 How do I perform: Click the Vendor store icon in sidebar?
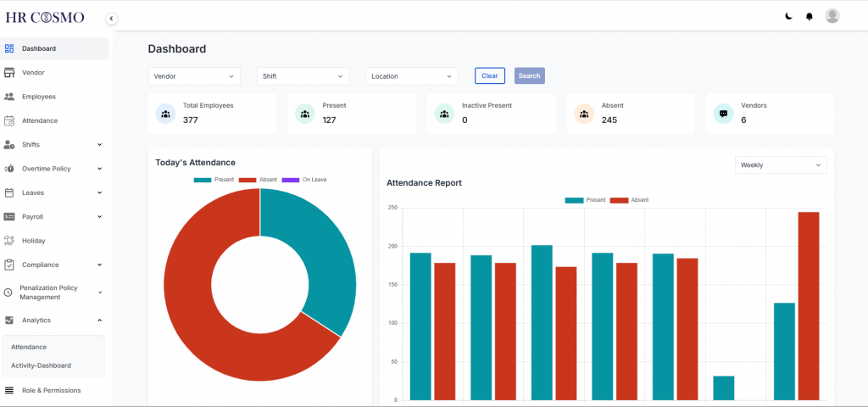(x=9, y=73)
